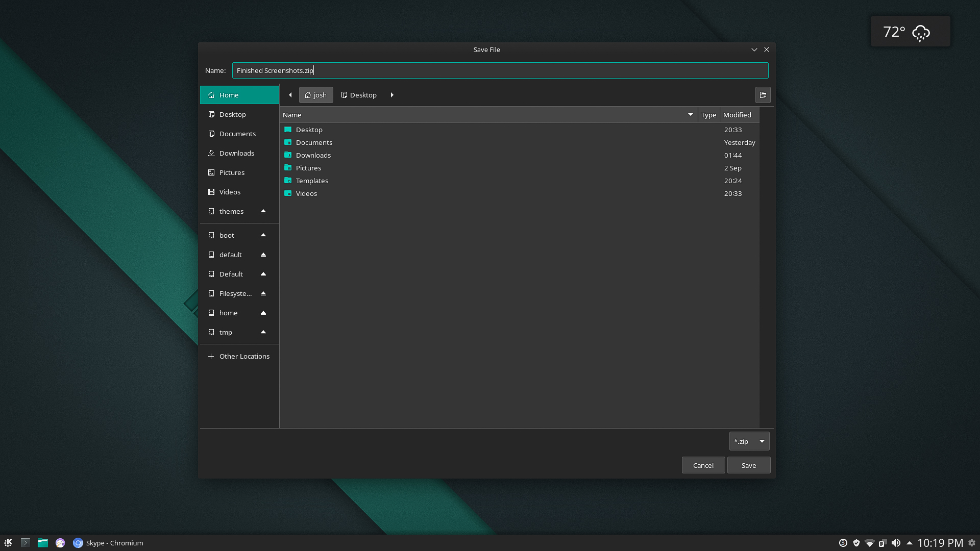Click the Skype Chromium taskbar icon
Screen dimensions: 980x551
click(x=78, y=543)
